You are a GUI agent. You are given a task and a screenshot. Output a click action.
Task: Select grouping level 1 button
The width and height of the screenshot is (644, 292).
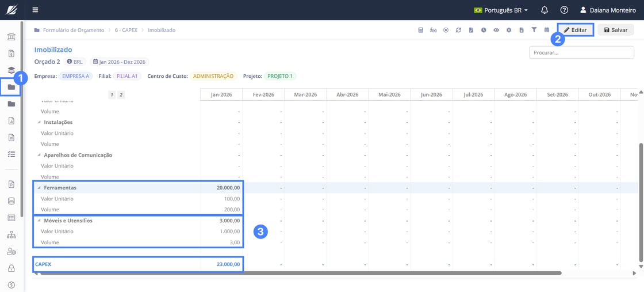pyautogui.click(x=112, y=95)
